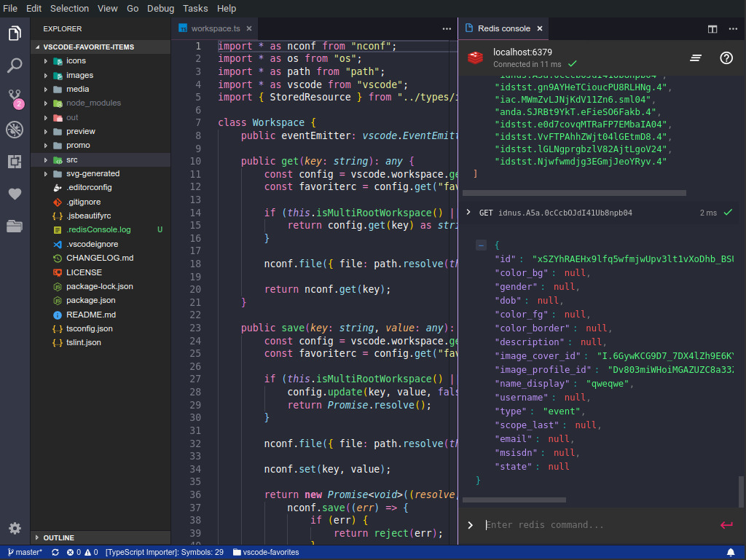The height and width of the screenshot is (560, 746).
Task: Open the Search activity bar icon
Action: 15,65
